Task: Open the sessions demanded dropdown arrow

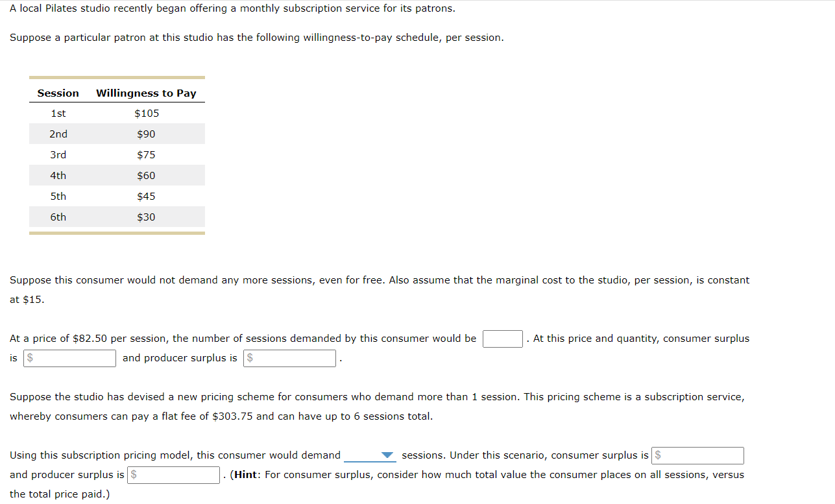Action: 388,455
